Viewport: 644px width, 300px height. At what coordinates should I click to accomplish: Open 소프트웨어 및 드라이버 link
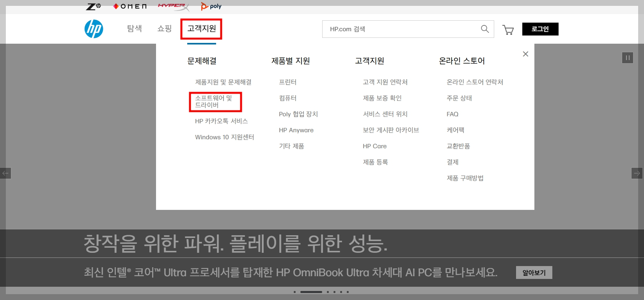214,101
